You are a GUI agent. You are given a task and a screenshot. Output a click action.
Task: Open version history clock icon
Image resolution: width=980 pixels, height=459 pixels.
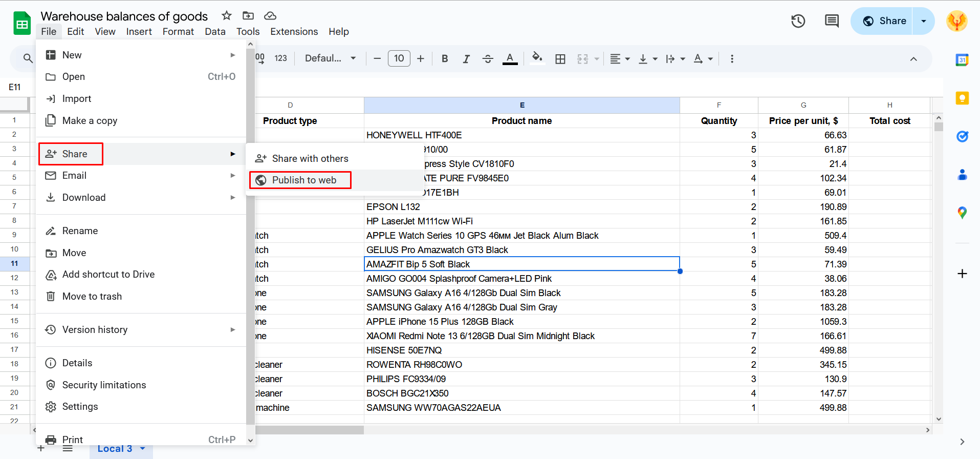tap(798, 21)
